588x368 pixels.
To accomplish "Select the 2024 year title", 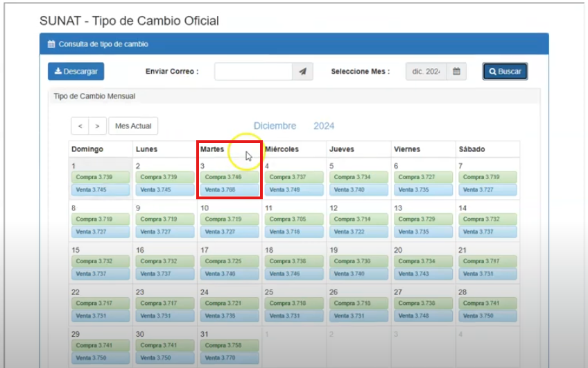I will [x=324, y=126].
